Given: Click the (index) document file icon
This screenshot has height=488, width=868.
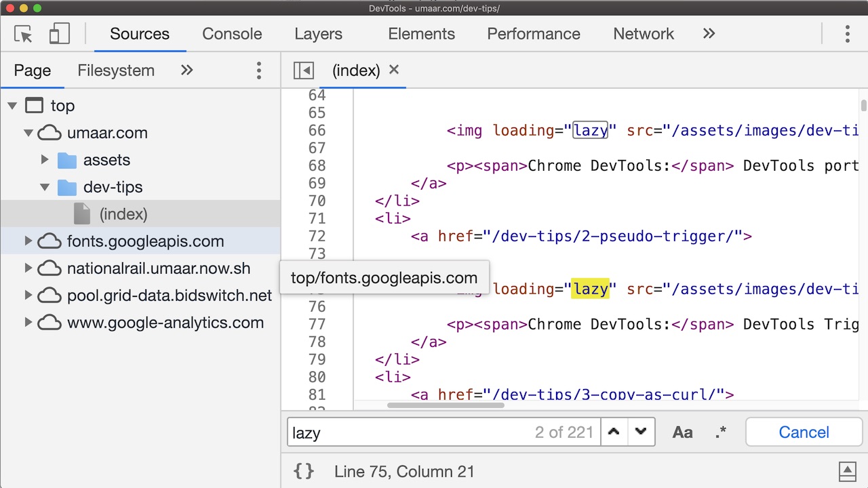Looking at the screenshot, I should [x=82, y=214].
